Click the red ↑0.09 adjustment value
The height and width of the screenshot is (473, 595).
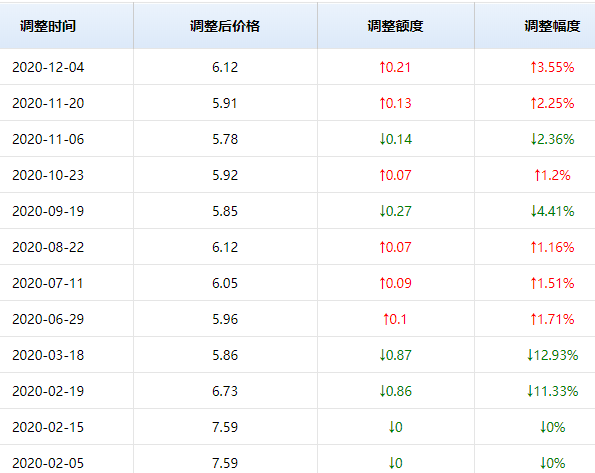pos(395,283)
